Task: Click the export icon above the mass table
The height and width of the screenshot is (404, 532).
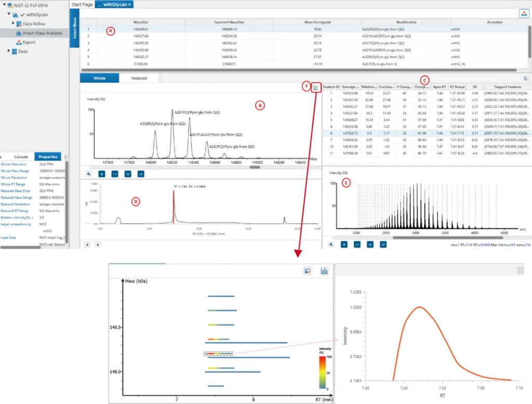Action: tap(524, 14)
